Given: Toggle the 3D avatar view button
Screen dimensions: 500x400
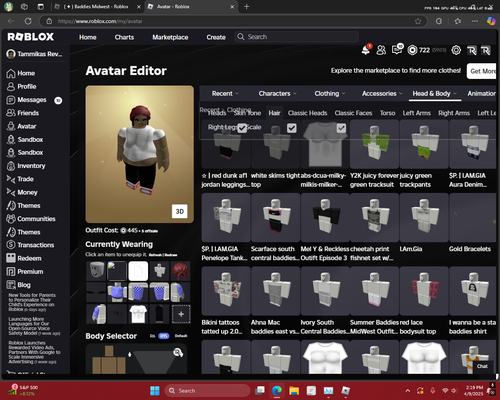Looking at the screenshot, I should (179, 211).
